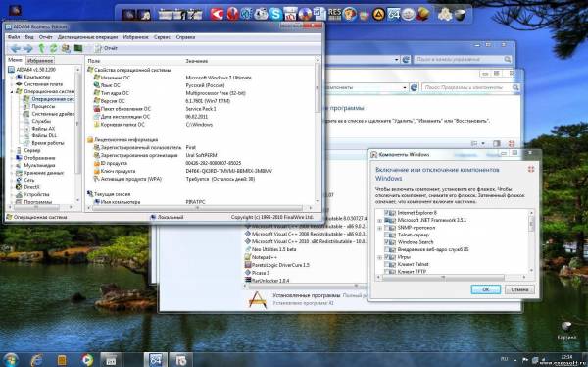Expand the Мультимедиа tree node
This screenshot has height=367, width=588.
12,165
